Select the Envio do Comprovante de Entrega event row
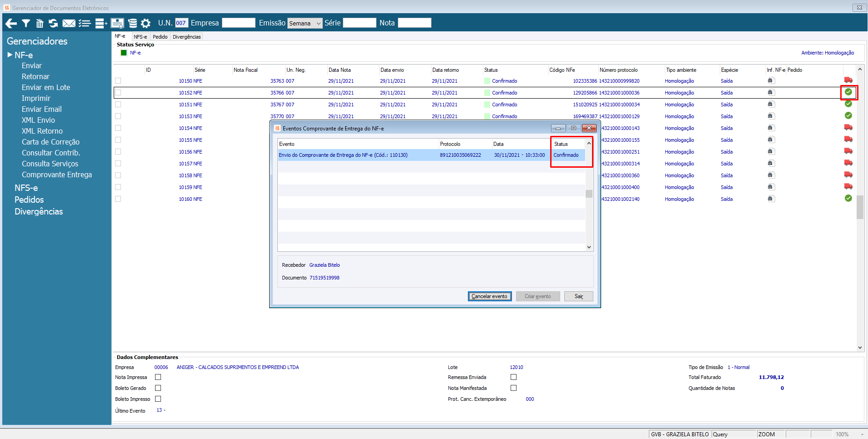The image size is (868, 439). coord(431,155)
